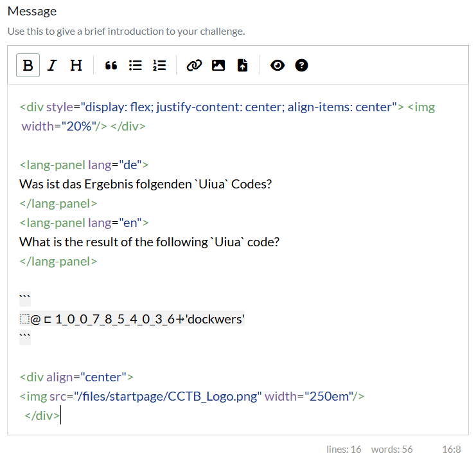476x463 pixels.
Task: Create a numbered list
Action: [159, 65]
